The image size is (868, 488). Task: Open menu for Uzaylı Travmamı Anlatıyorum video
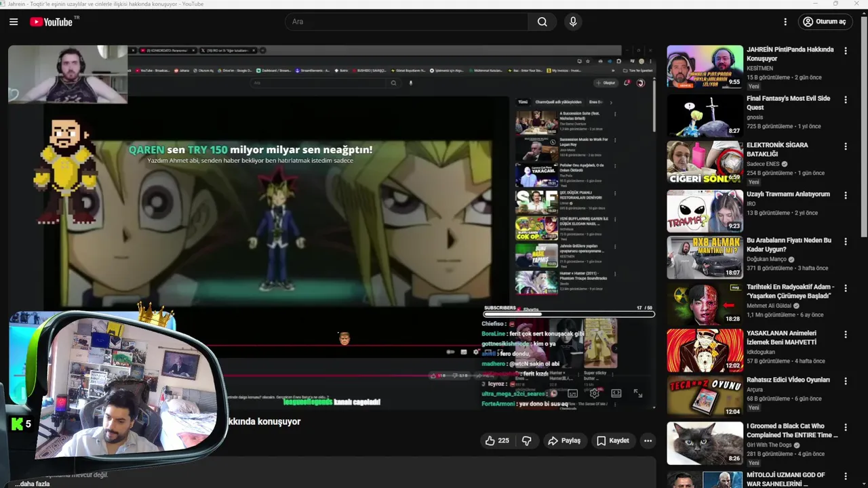(x=846, y=195)
